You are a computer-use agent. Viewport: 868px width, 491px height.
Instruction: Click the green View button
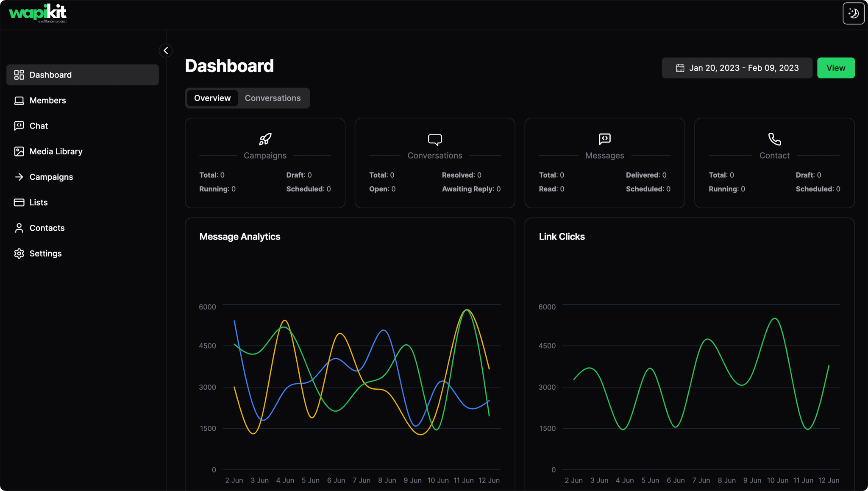coord(836,68)
